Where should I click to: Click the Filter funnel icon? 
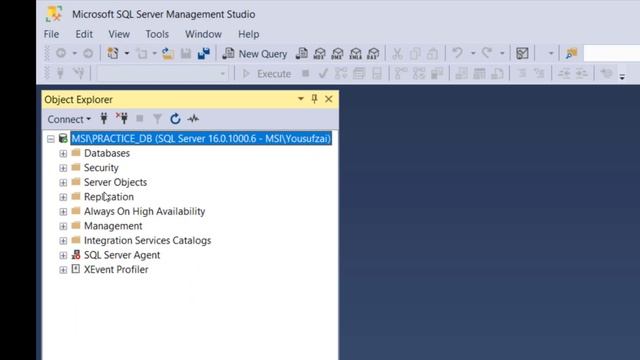click(157, 119)
